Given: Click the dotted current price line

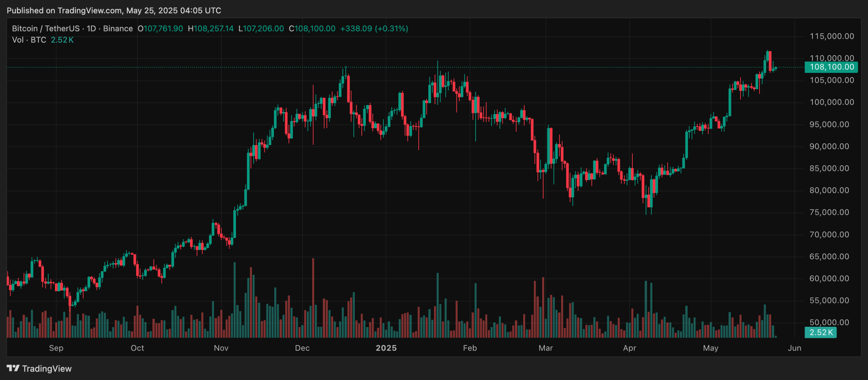Looking at the screenshot, I should tap(542, 67).
